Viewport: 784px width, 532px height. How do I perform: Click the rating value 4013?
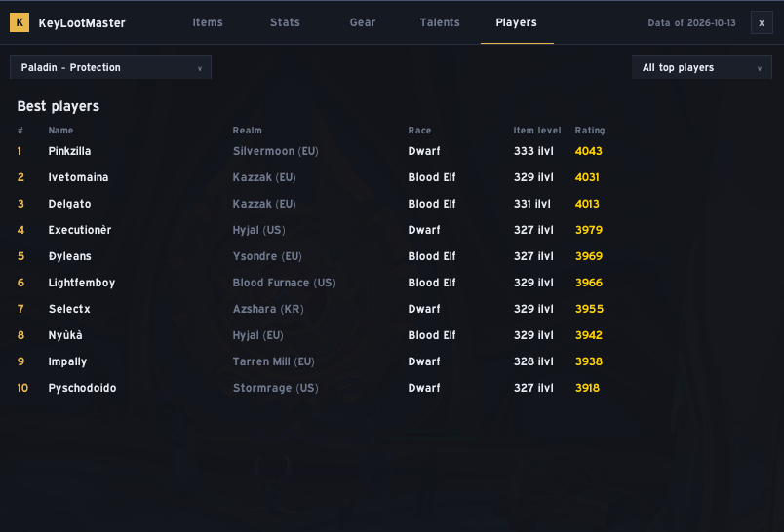tap(587, 204)
